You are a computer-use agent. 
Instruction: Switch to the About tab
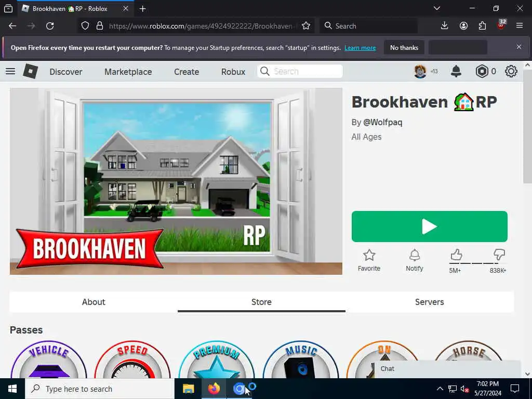(94, 302)
